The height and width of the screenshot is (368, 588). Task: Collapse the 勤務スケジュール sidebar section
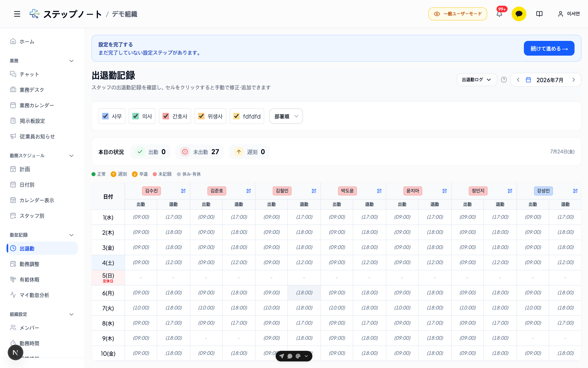pos(71,156)
